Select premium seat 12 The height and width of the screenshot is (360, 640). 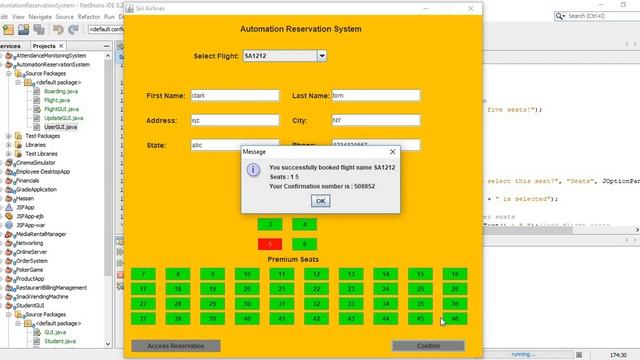coord(316,274)
